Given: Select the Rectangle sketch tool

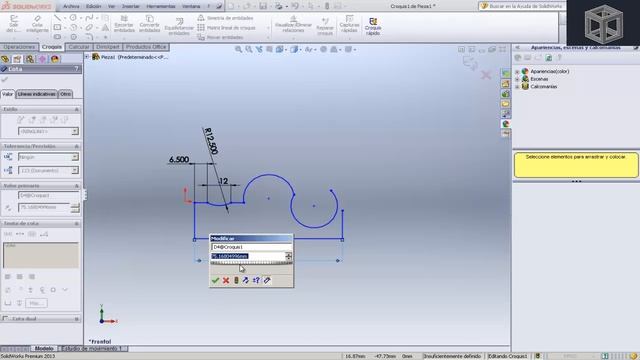Looking at the screenshot, I should [x=57, y=27].
